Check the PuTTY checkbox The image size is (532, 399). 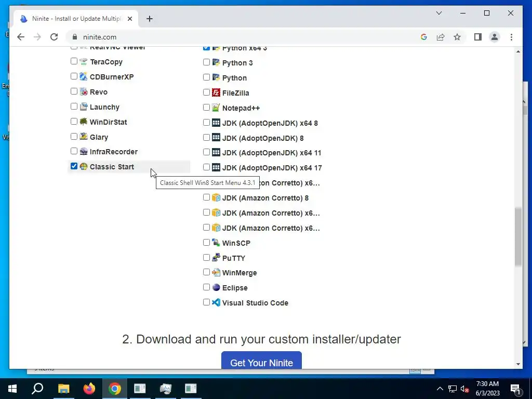pos(206,257)
